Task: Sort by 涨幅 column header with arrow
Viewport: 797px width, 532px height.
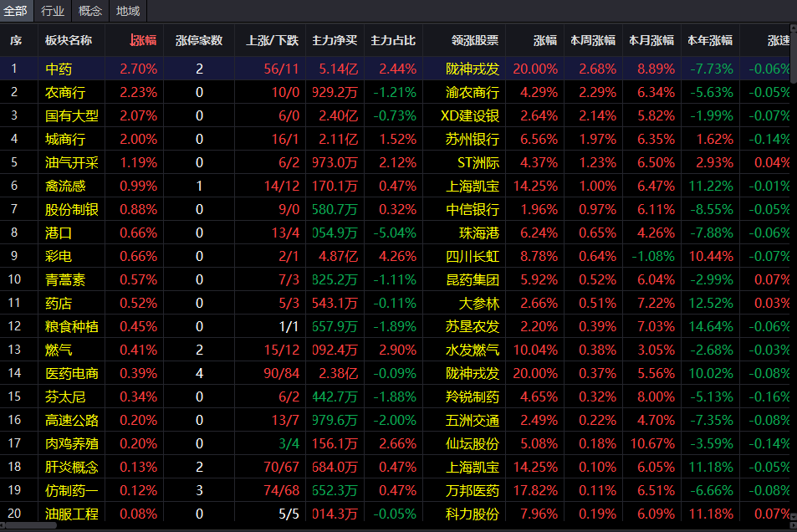Action: [x=143, y=40]
